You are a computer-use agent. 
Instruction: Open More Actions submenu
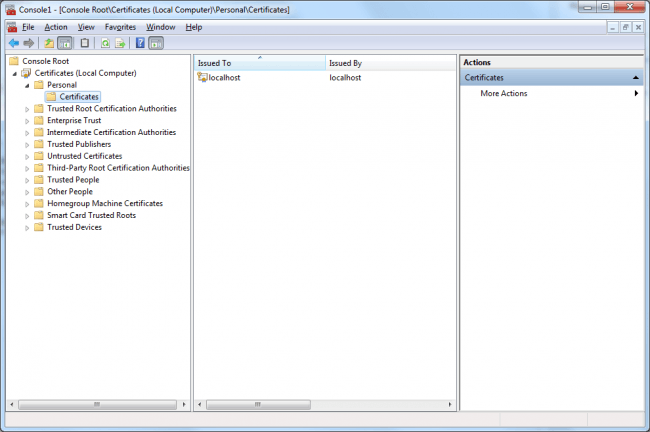tap(503, 93)
